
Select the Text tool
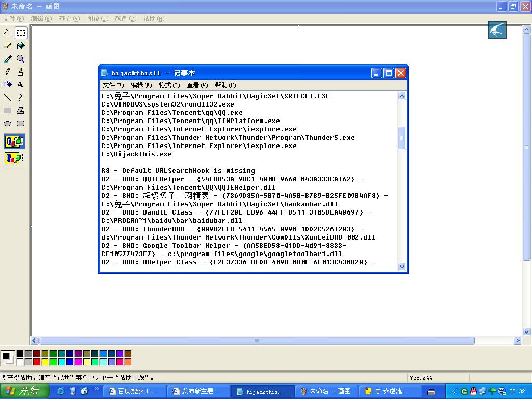pos(21,85)
